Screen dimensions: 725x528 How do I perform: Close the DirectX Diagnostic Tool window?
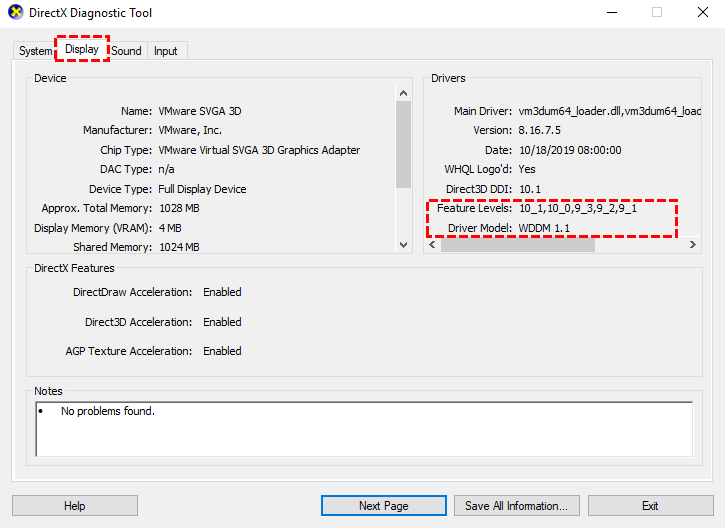pos(703,12)
